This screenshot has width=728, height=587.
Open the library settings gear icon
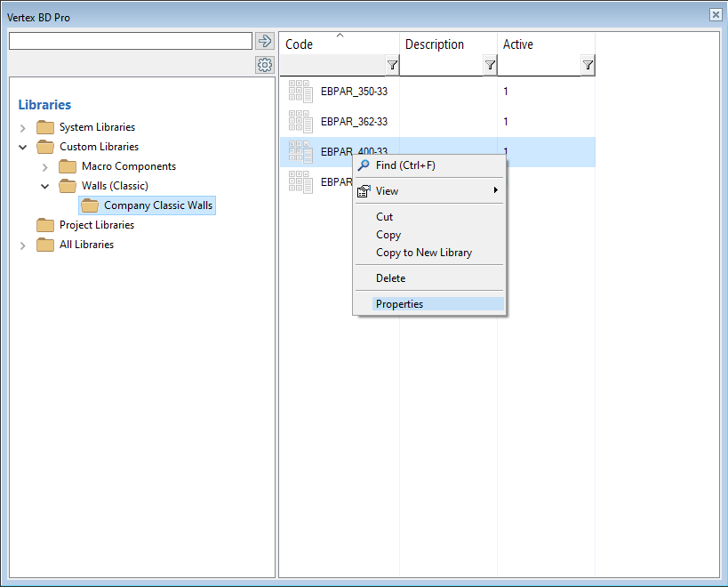tap(264, 65)
